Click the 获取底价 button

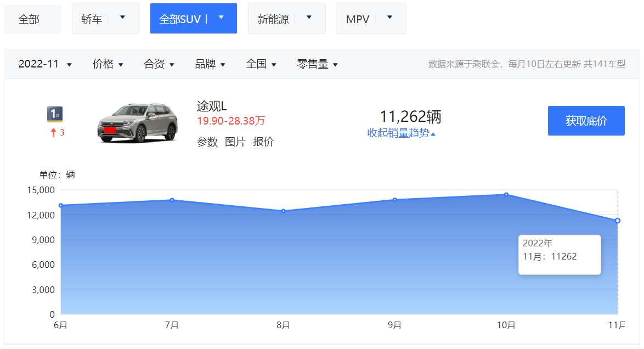click(x=586, y=120)
